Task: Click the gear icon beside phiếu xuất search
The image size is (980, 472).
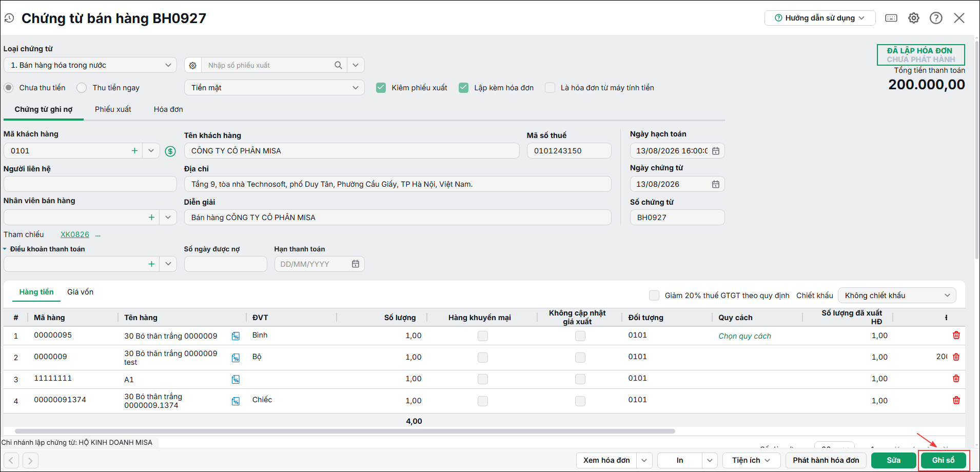Action: coord(193,65)
